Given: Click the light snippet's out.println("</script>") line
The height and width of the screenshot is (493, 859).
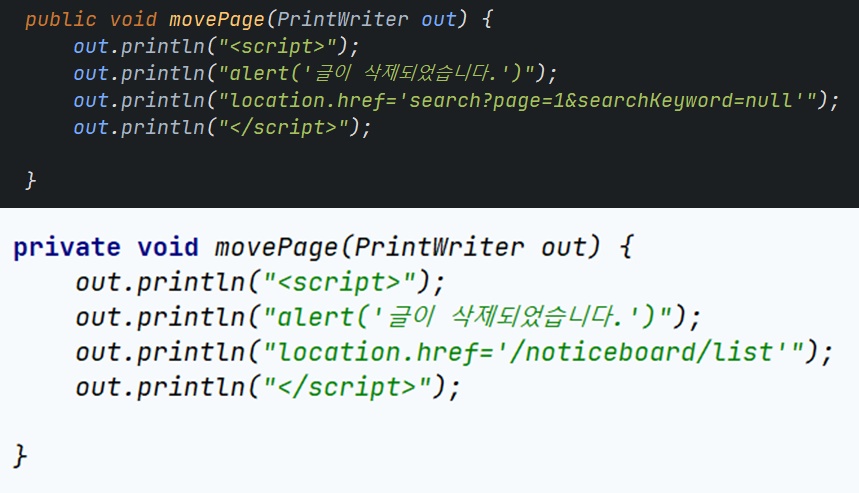Looking at the screenshot, I should point(268,387).
